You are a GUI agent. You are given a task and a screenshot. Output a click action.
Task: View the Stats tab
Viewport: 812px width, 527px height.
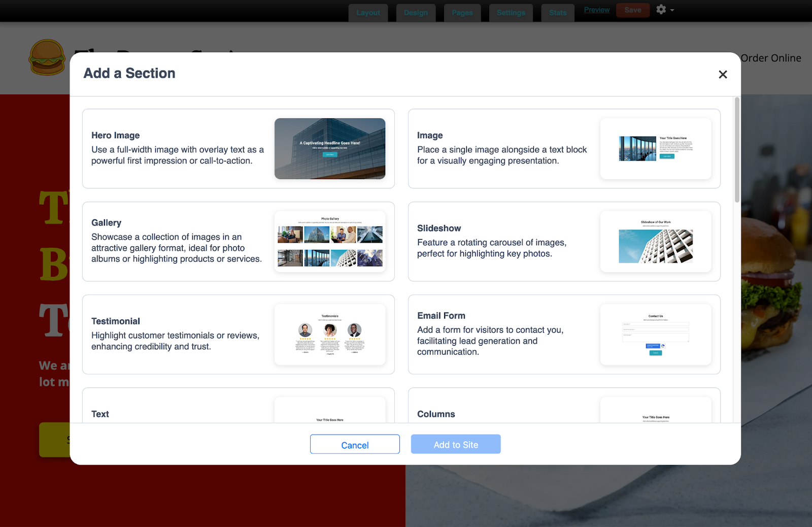coord(557,13)
